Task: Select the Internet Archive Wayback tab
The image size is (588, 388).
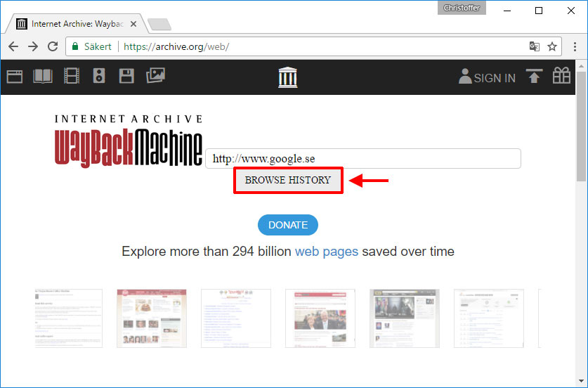Action: coord(74,24)
